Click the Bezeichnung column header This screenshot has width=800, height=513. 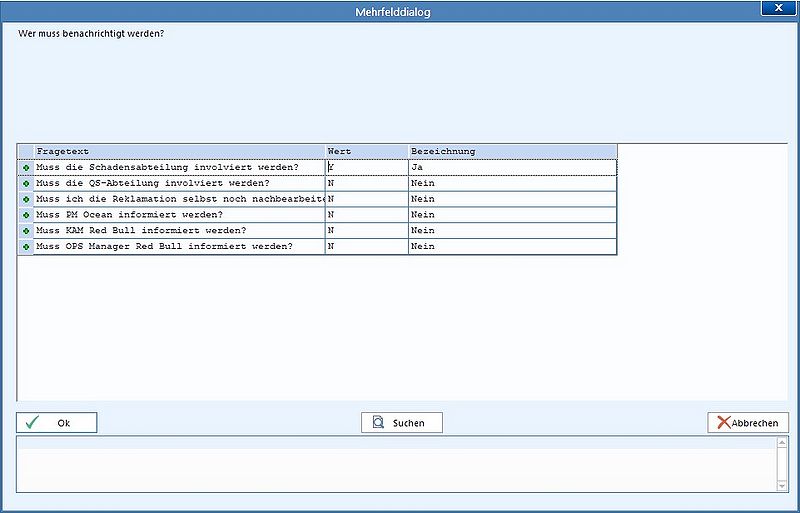513,152
